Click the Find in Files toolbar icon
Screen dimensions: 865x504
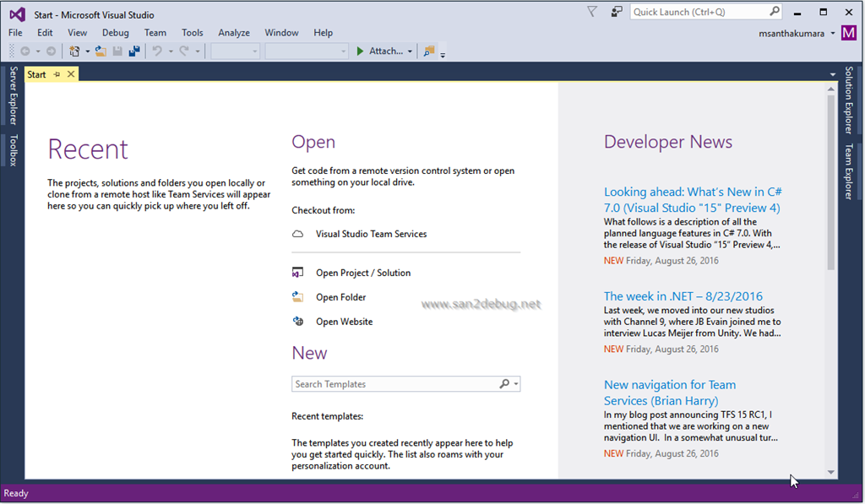click(428, 51)
